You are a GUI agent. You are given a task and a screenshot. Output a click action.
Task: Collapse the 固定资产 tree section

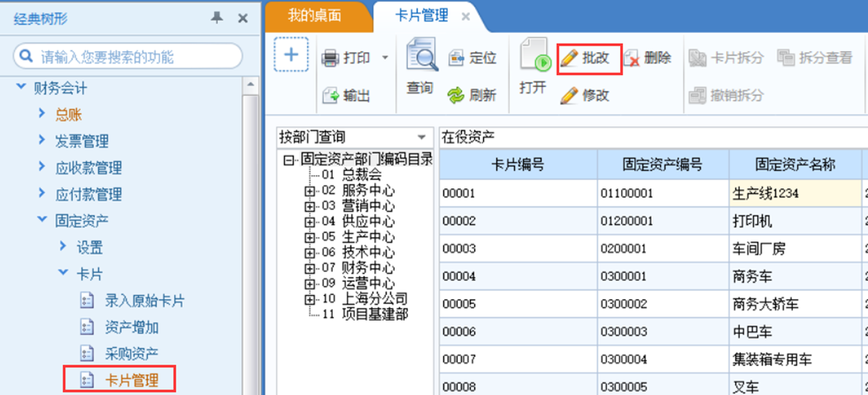[42, 221]
